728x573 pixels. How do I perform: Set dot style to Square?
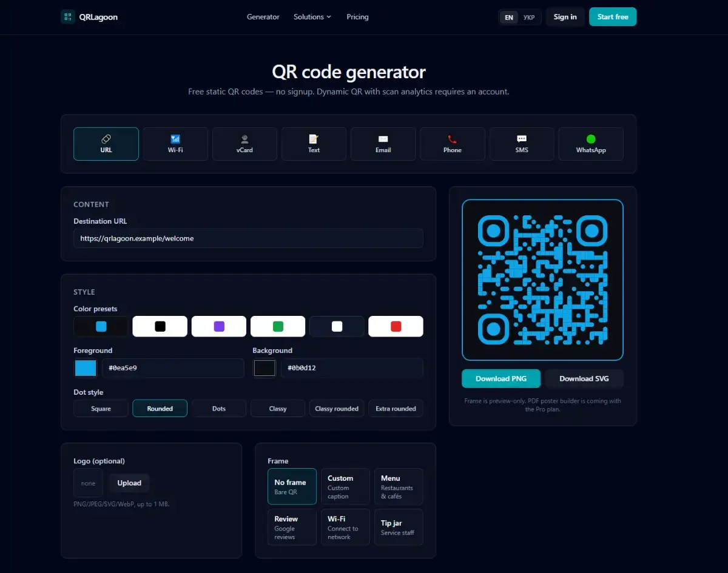101,409
